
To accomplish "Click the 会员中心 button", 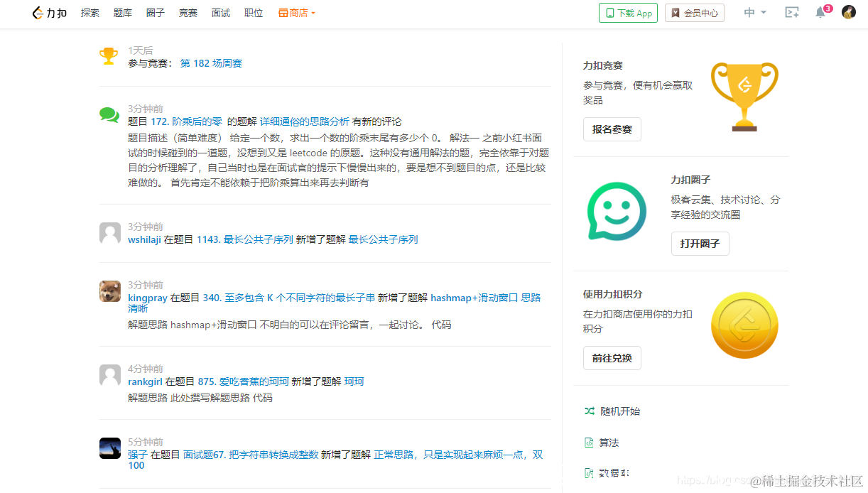I will click(x=695, y=13).
